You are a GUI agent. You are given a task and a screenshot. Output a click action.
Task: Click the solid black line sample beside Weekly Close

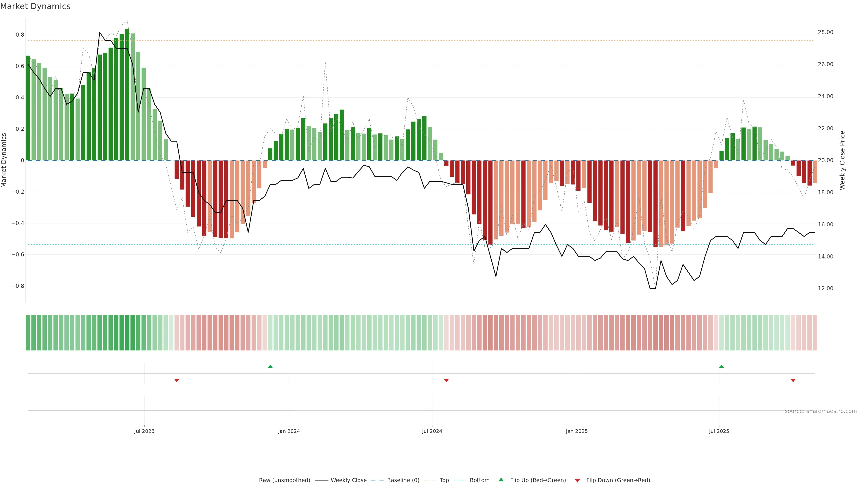tap(321, 480)
